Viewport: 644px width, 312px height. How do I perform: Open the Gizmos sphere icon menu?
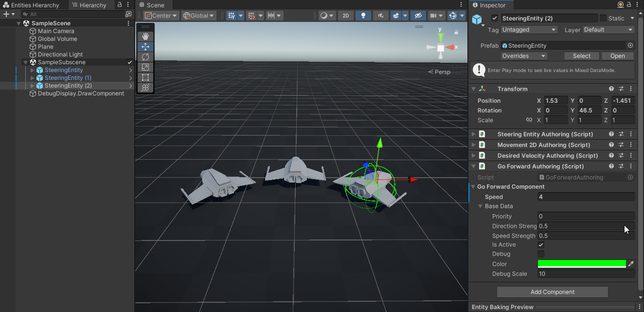[452, 16]
